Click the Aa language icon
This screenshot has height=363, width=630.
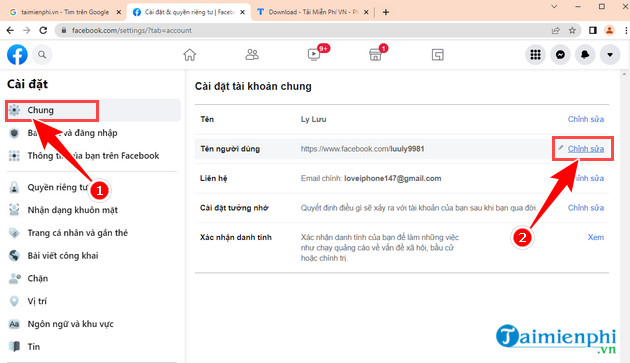(14, 324)
